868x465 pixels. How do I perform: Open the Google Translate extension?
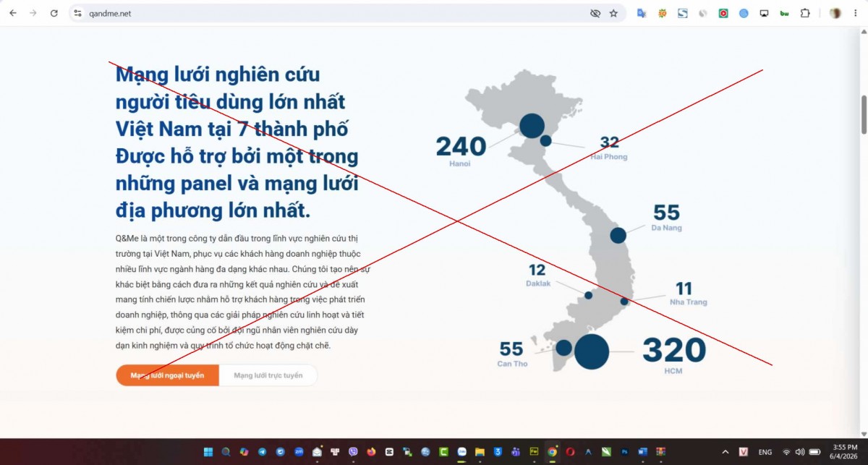click(641, 13)
